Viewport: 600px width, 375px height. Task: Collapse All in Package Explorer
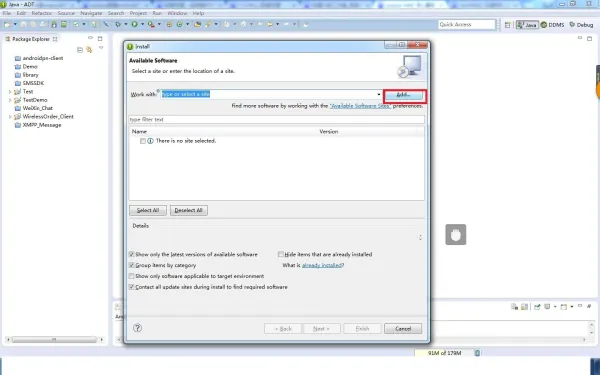coord(80,50)
